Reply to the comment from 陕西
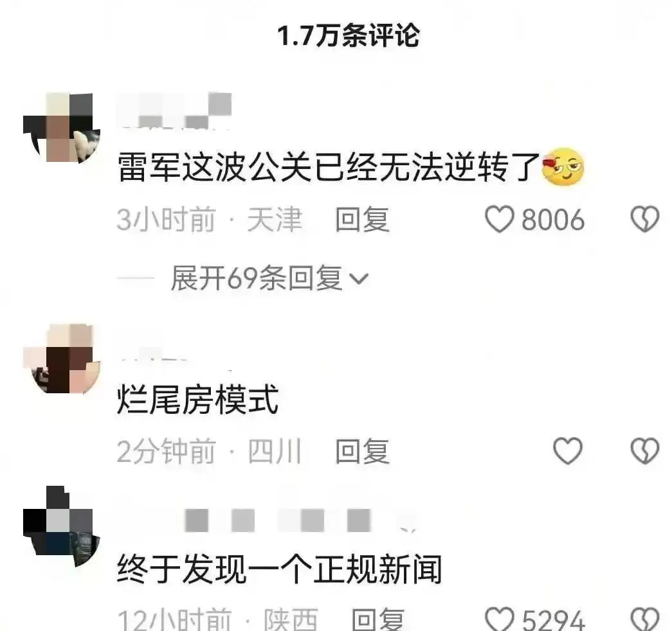This screenshot has width=672, height=631. click(377, 619)
